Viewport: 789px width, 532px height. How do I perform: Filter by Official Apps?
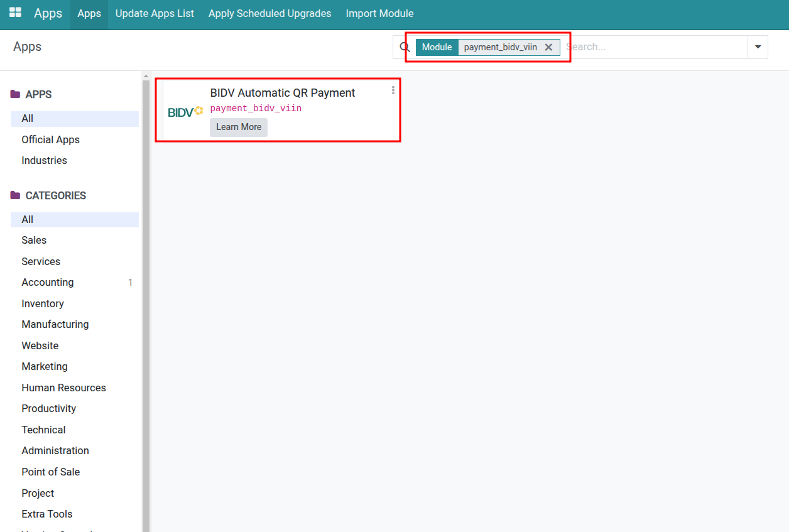(x=75, y=139)
